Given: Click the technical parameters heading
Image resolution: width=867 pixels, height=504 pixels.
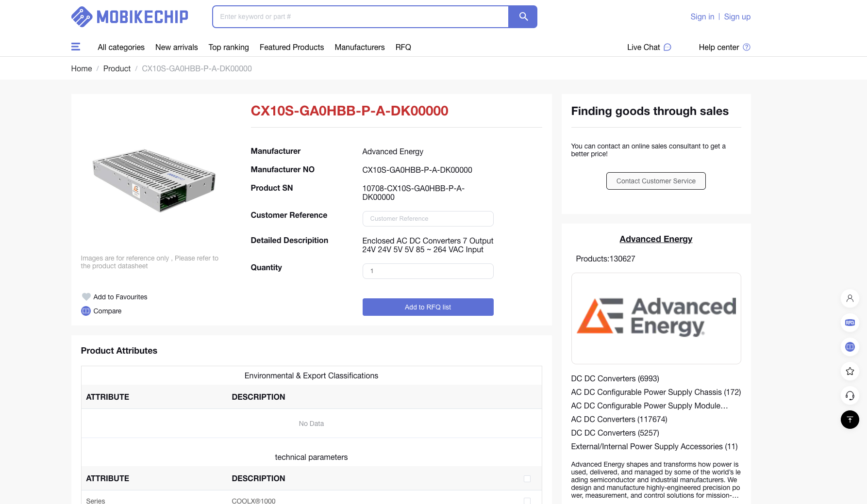Looking at the screenshot, I should (311, 457).
